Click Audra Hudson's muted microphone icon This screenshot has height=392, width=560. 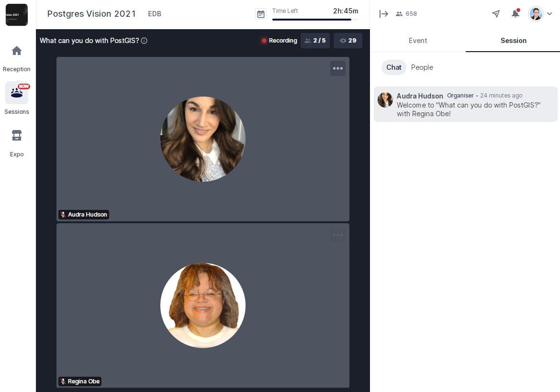click(x=63, y=215)
